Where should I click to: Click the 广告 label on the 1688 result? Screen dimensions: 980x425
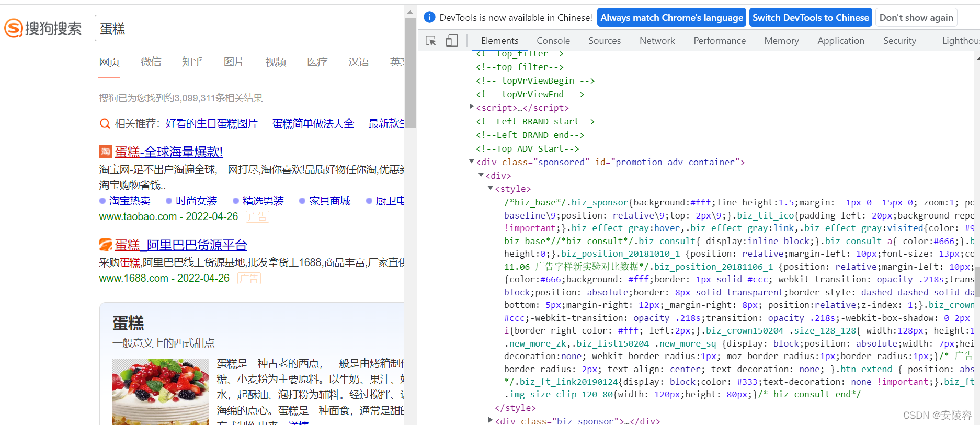pos(249,278)
